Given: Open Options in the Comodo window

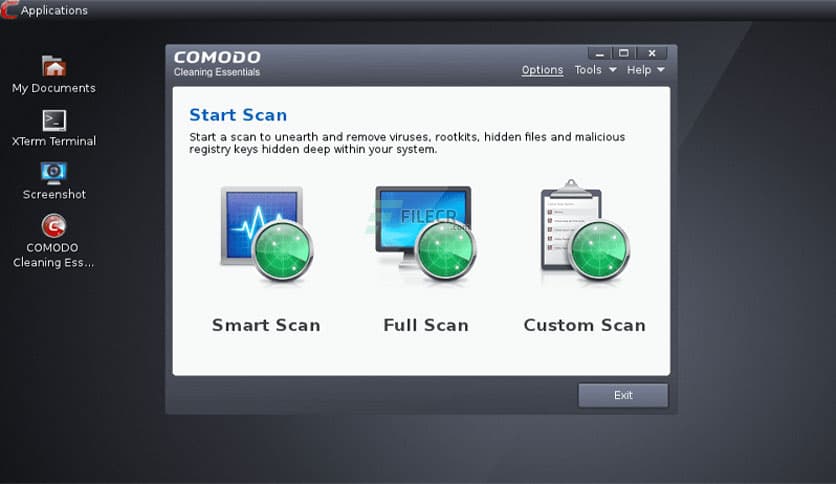Looking at the screenshot, I should point(542,70).
